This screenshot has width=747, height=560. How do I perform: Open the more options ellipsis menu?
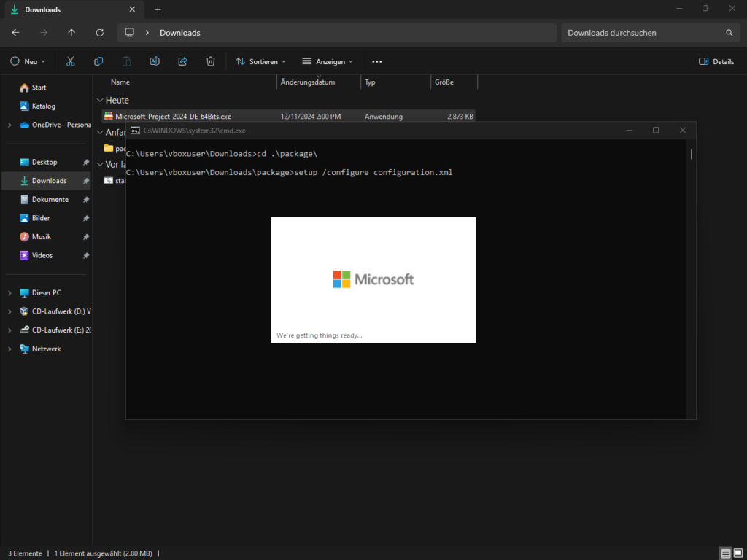[x=377, y=61]
